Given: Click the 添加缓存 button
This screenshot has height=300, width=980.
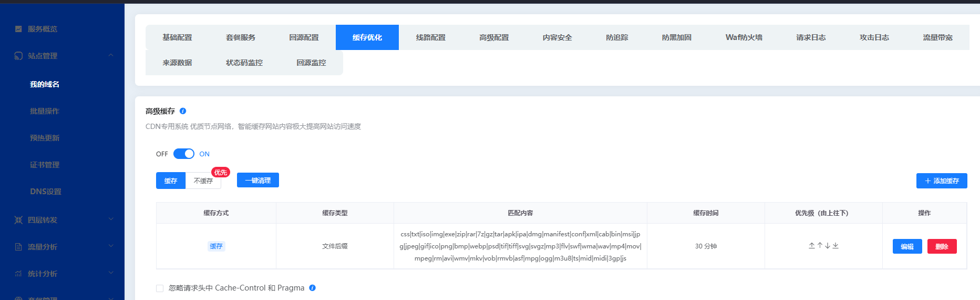Looking at the screenshot, I should click(x=942, y=181).
